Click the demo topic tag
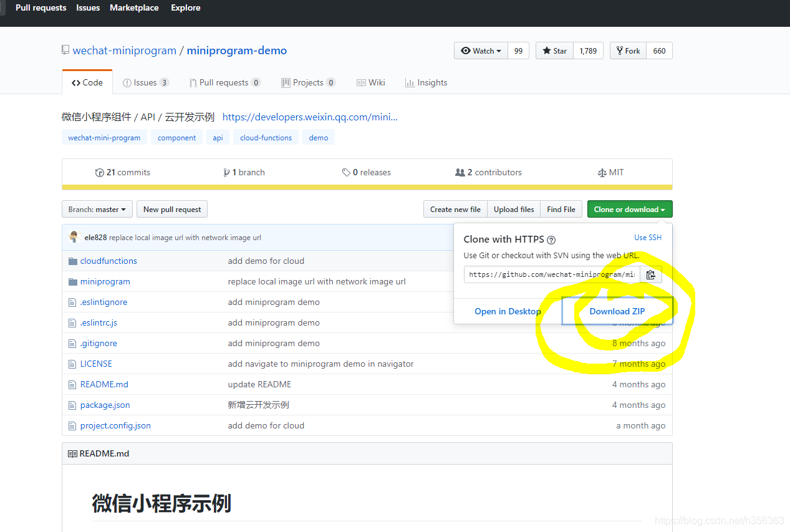This screenshot has height=532, width=790. (x=319, y=138)
